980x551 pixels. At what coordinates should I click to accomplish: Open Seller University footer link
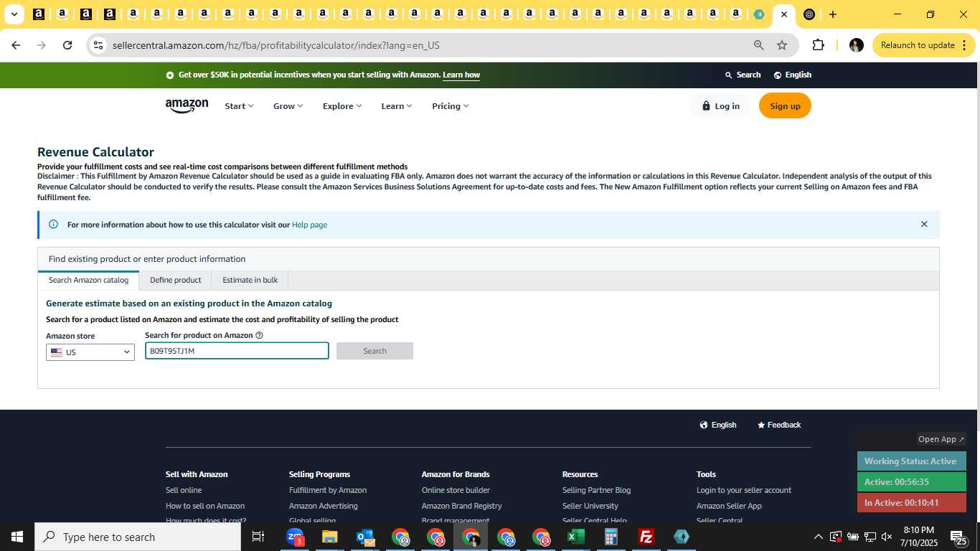(x=590, y=506)
